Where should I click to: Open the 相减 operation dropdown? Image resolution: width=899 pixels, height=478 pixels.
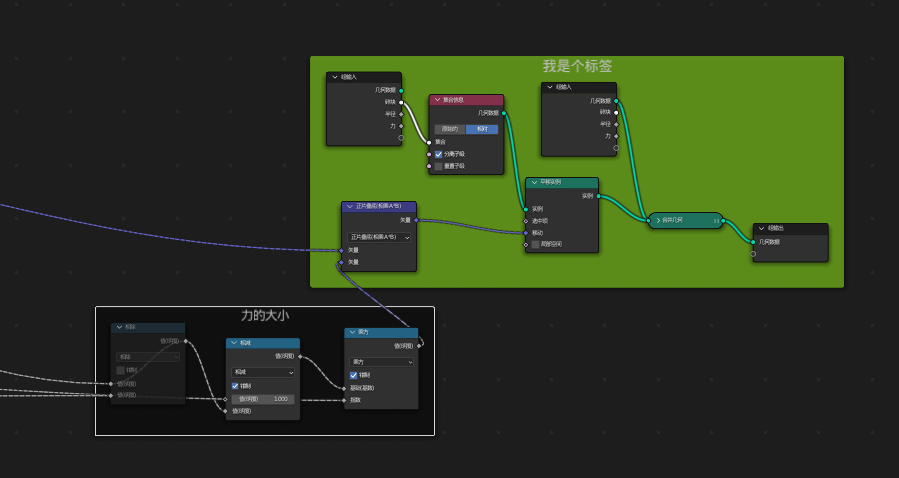[x=262, y=372]
